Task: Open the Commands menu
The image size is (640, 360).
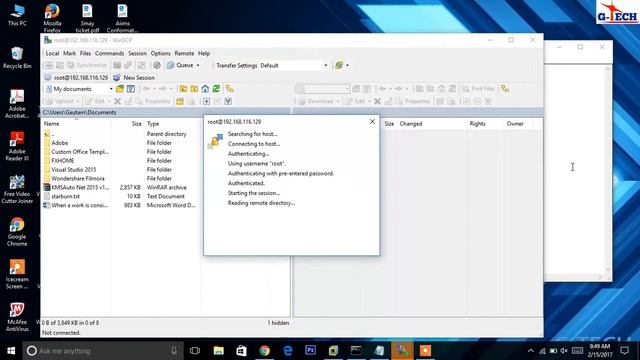Action: coord(109,53)
